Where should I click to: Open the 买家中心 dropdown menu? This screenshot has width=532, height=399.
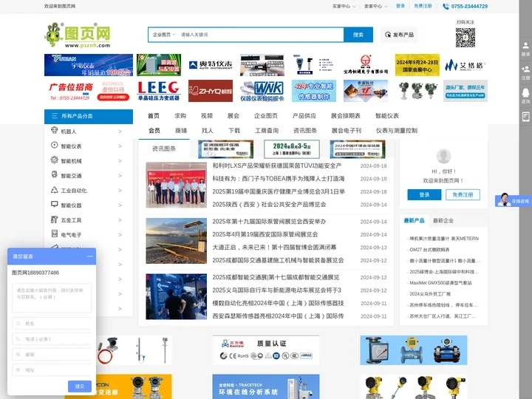(344, 6)
